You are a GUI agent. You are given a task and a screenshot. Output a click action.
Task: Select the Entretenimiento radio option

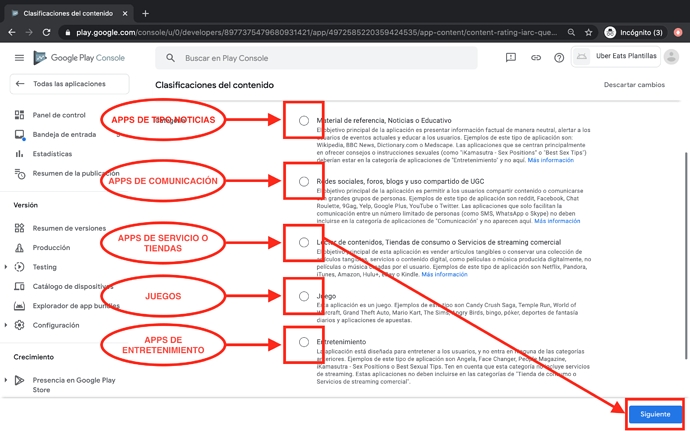(303, 342)
